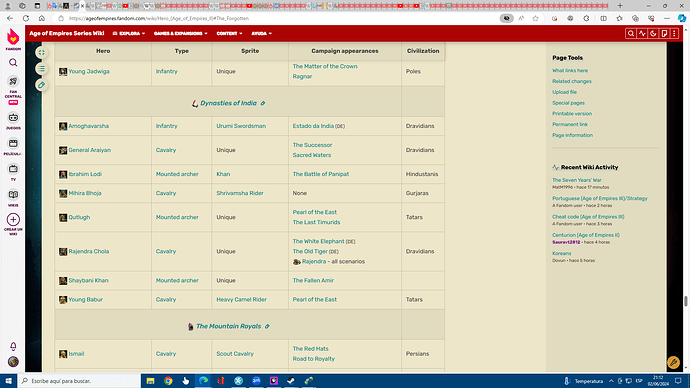This screenshot has height=388, width=690.
Task: Click Printable version tool
Action: (x=572, y=113)
